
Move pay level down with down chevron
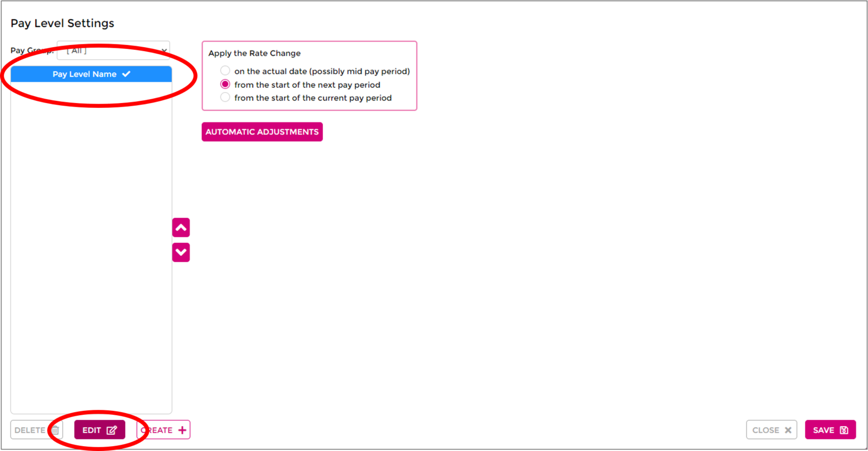(x=181, y=253)
